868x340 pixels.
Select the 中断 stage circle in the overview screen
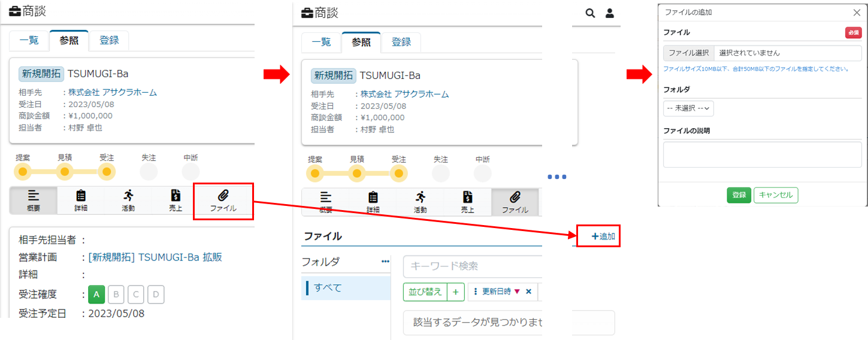[x=190, y=172]
